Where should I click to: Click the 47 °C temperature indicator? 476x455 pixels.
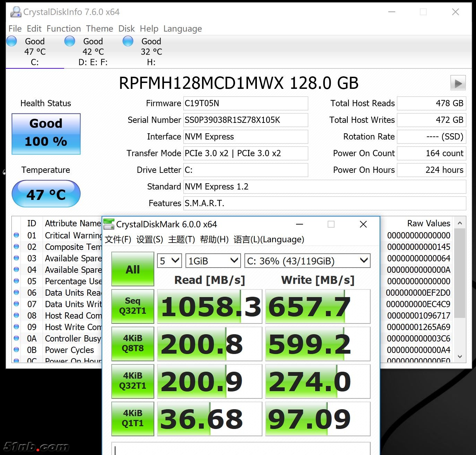tap(46, 194)
